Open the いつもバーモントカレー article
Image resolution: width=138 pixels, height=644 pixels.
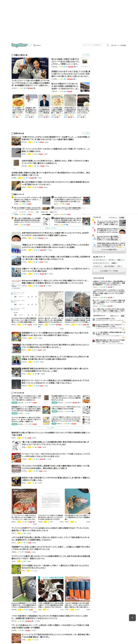[x=56, y=455]
